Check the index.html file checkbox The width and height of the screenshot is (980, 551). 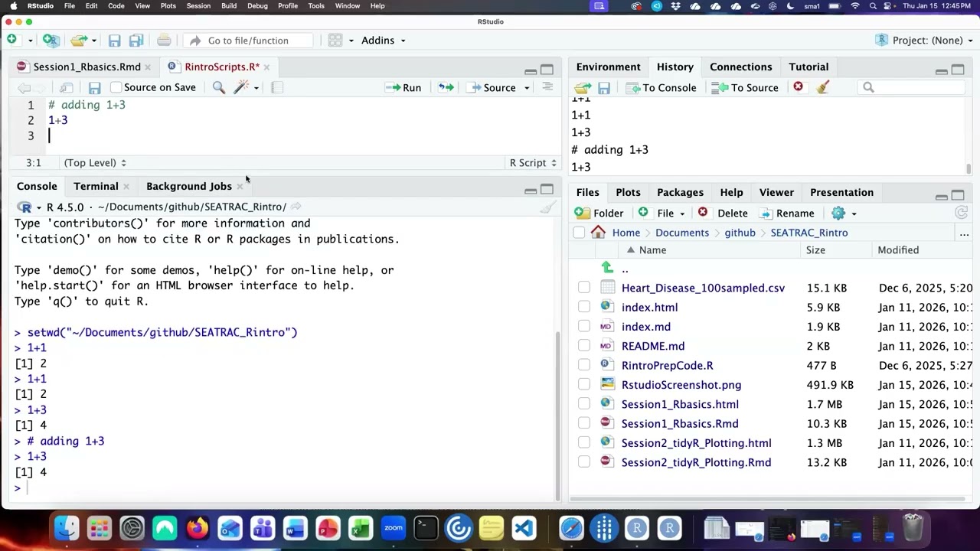[x=584, y=307]
